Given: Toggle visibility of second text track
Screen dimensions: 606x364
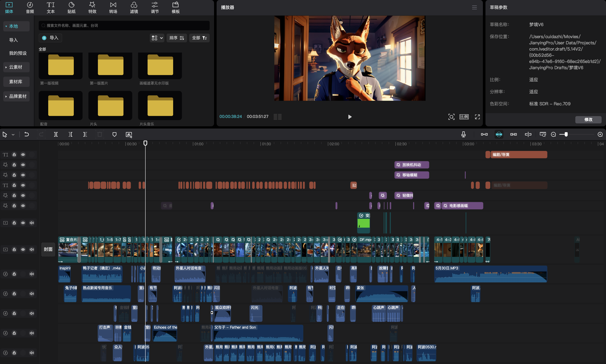Looking at the screenshot, I should click(x=23, y=185).
